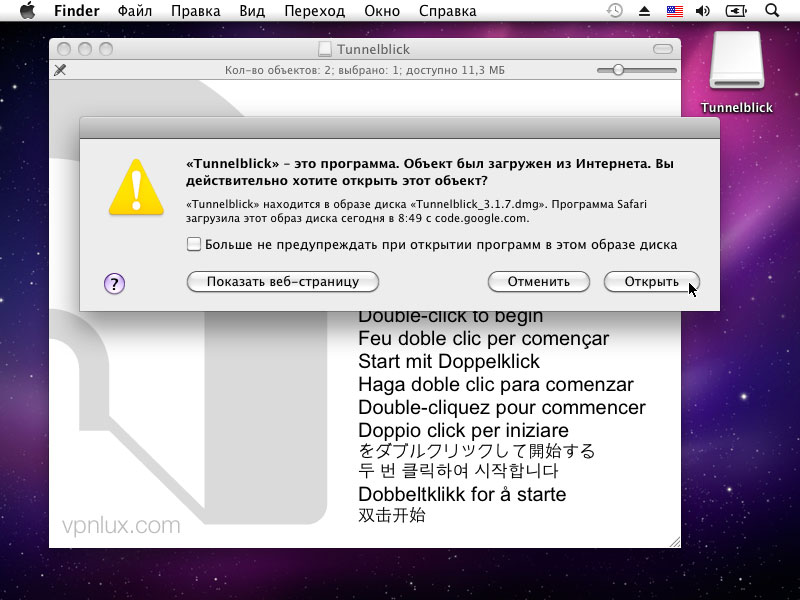
Task: Open the US flag input source menu
Action: (x=674, y=11)
